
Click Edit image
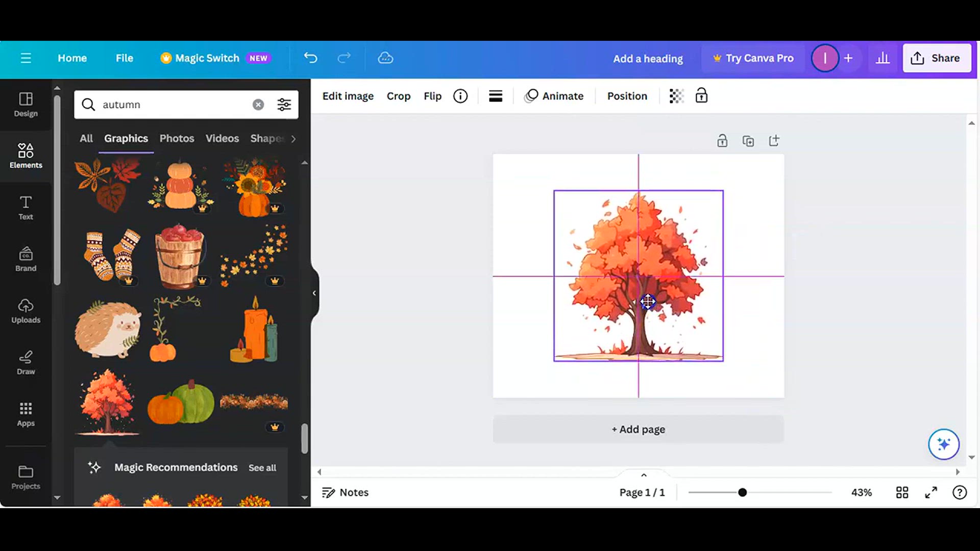click(x=348, y=96)
